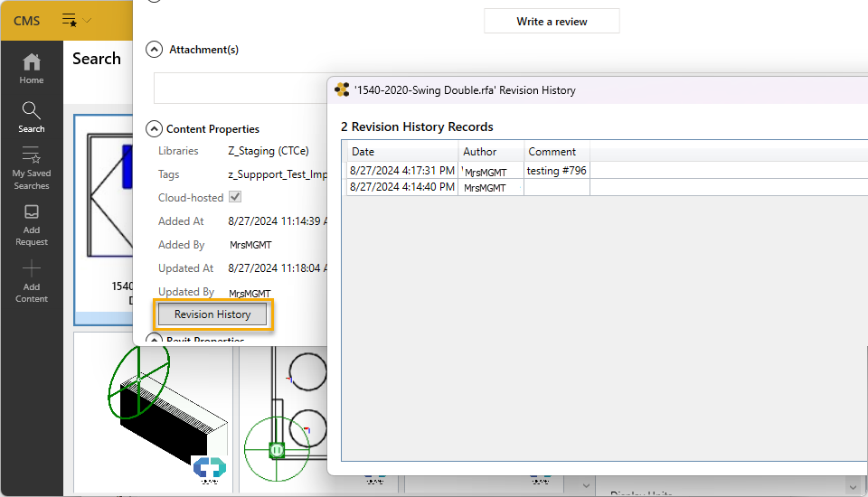Collapse the Content Properties section
Viewport: 868px width, 497px height.
point(154,129)
